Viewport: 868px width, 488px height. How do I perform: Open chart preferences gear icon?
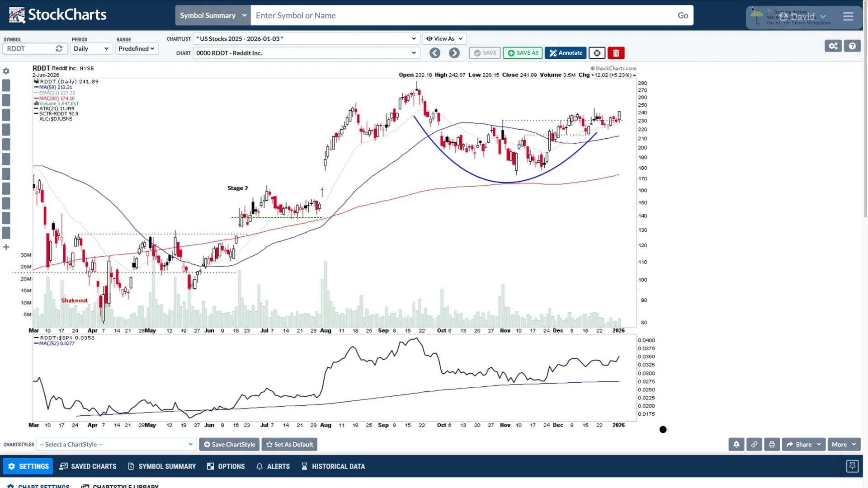click(x=833, y=46)
